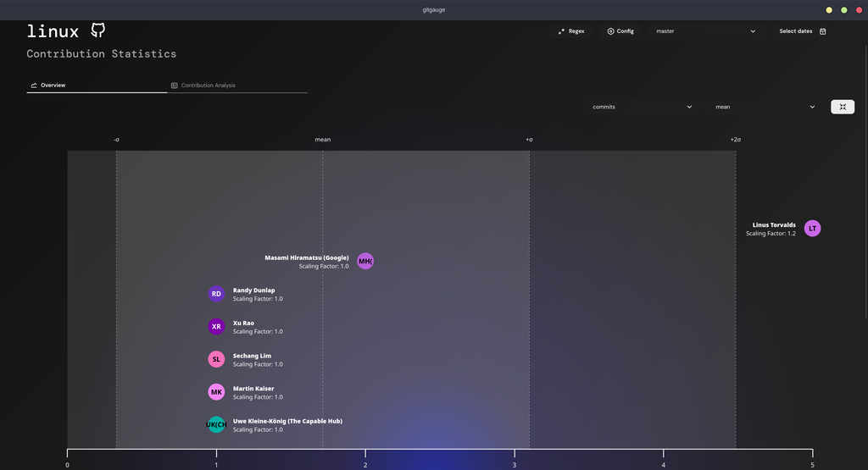Select Martin Kaiser MK avatar
Screen dimensions: 868x470
[x=216, y=391]
